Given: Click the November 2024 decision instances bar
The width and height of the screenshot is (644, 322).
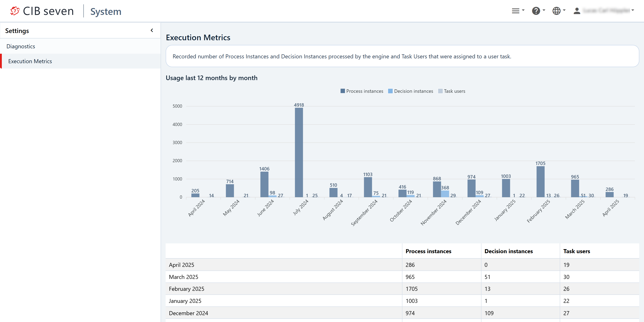Looking at the screenshot, I should click(x=445, y=194).
